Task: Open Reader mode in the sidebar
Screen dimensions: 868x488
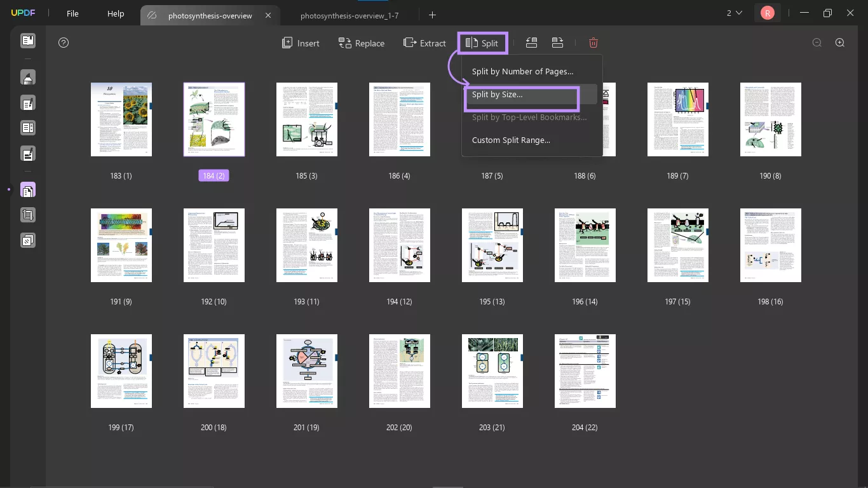Action: (27, 41)
